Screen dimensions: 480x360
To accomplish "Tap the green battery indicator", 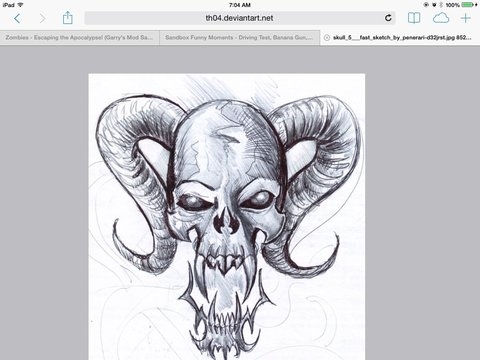I will click(468, 5).
